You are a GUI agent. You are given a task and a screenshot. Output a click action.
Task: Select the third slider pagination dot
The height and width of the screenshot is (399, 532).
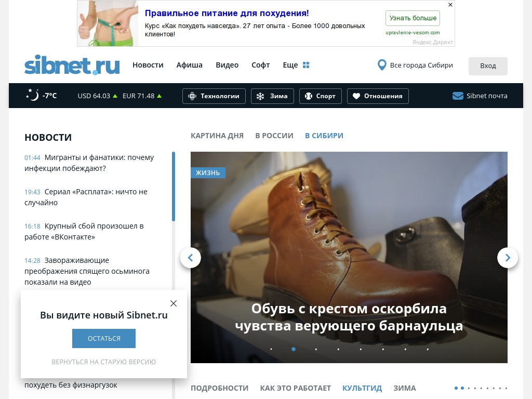[x=316, y=349]
